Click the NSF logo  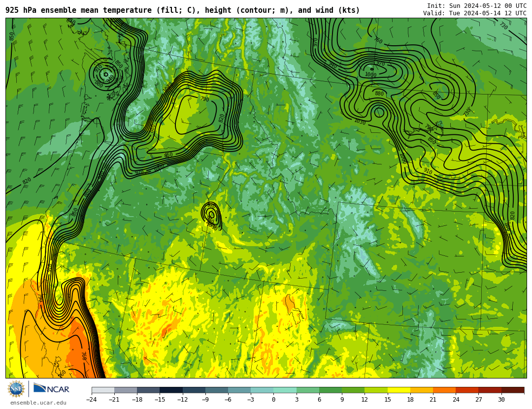[x=16, y=389]
